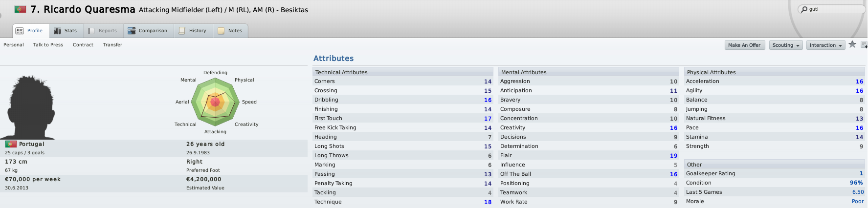Toggle the shortlist star icon
The image size is (868, 208).
click(x=852, y=44)
